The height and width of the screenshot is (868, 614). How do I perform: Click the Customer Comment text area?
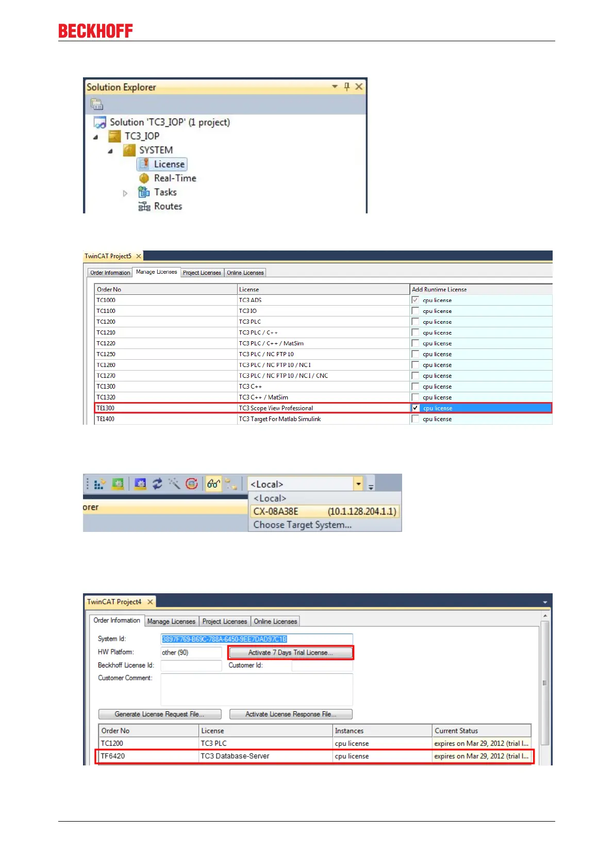pos(257,689)
